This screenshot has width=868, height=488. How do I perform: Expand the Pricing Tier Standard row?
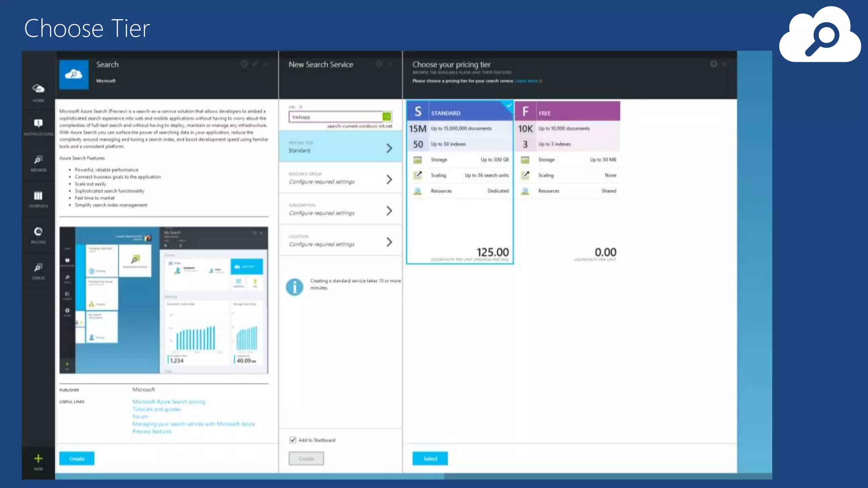click(340, 147)
